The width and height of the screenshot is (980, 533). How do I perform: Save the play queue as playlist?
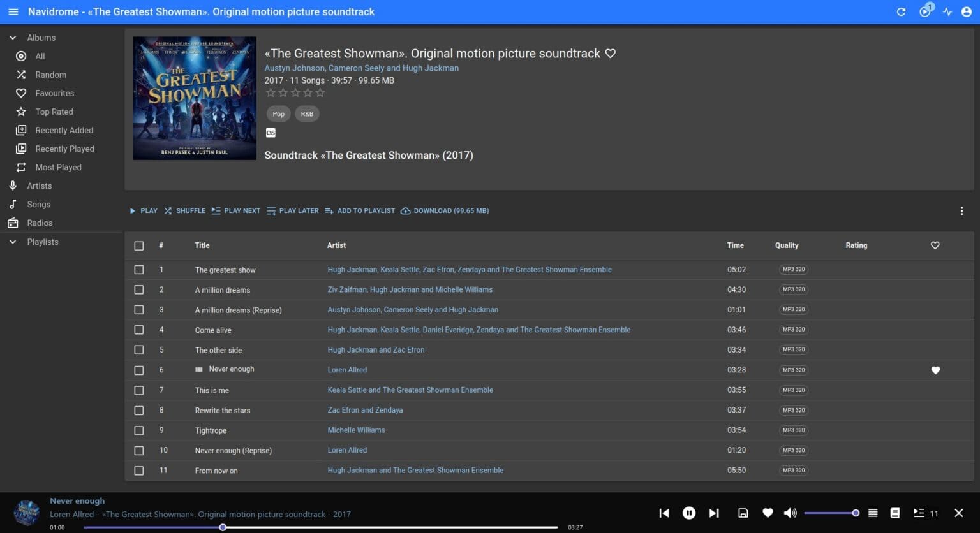click(x=743, y=513)
